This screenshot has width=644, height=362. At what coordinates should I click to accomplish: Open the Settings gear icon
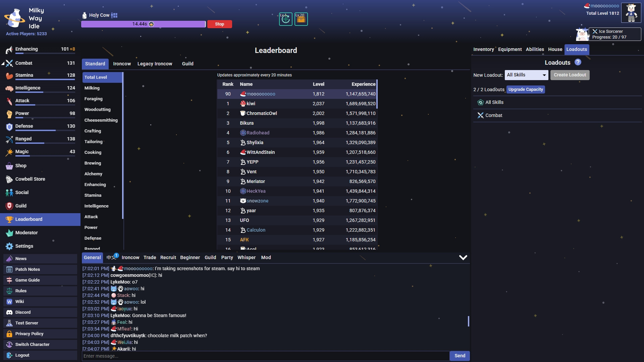click(9, 246)
